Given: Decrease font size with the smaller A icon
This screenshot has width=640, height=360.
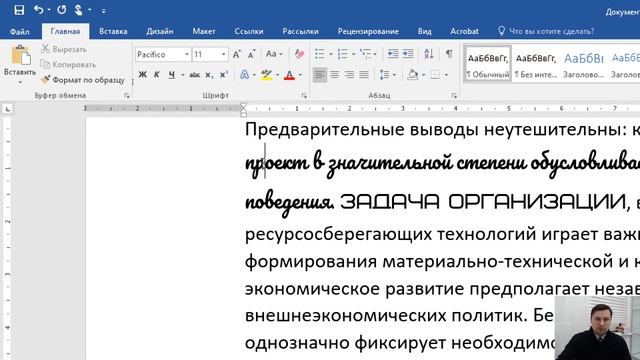Looking at the screenshot, I should point(251,54).
